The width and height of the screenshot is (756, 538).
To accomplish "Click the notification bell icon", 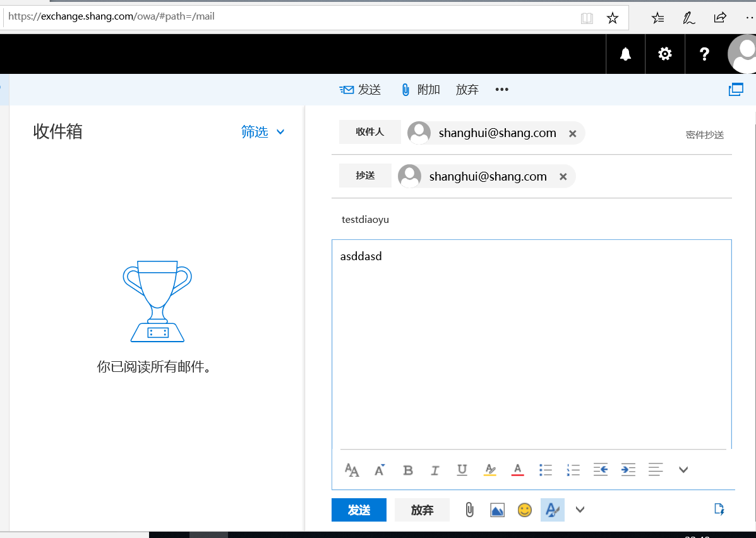I will (x=625, y=54).
